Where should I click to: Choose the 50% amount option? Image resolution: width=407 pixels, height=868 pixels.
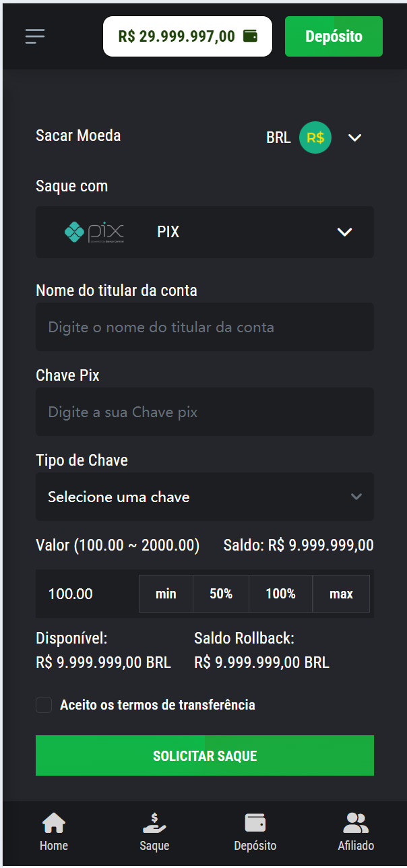[x=221, y=594]
